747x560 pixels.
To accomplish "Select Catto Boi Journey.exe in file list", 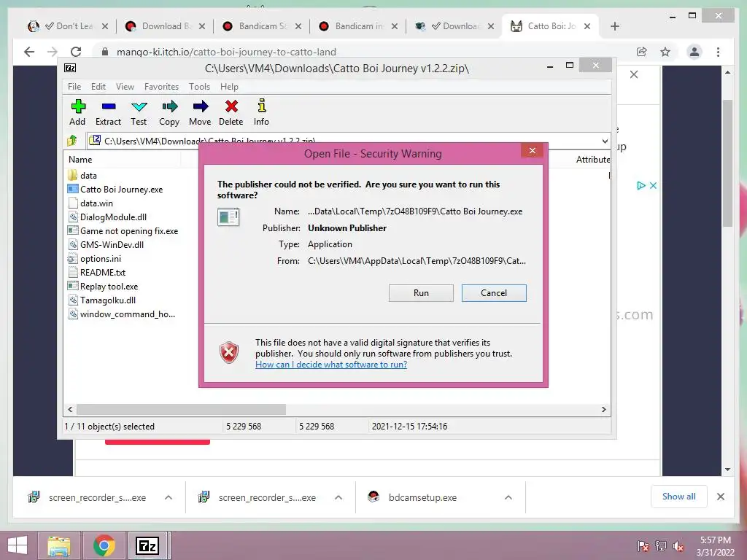I will pyautogui.click(x=122, y=189).
